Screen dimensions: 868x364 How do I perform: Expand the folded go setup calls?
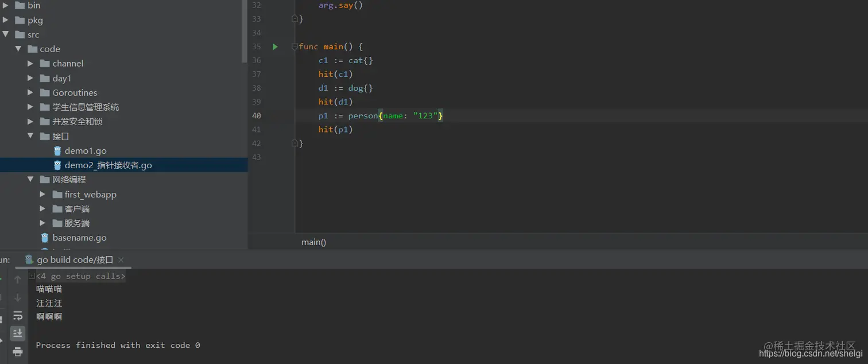(x=32, y=276)
